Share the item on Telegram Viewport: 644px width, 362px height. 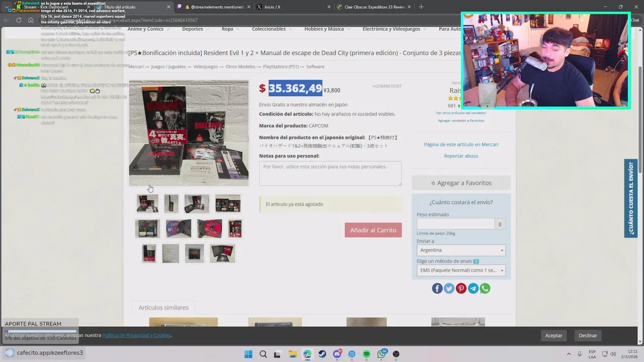click(473, 288)
